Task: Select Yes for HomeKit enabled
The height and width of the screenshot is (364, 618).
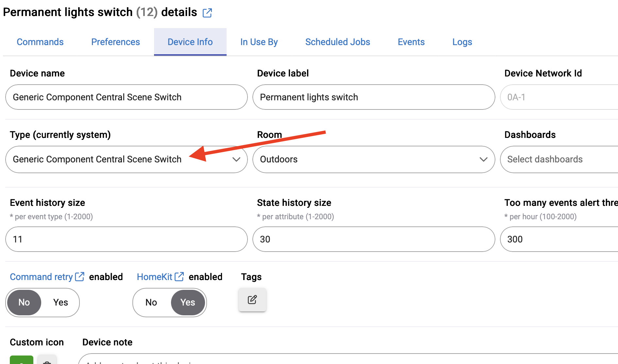Action: coord(188,303)
